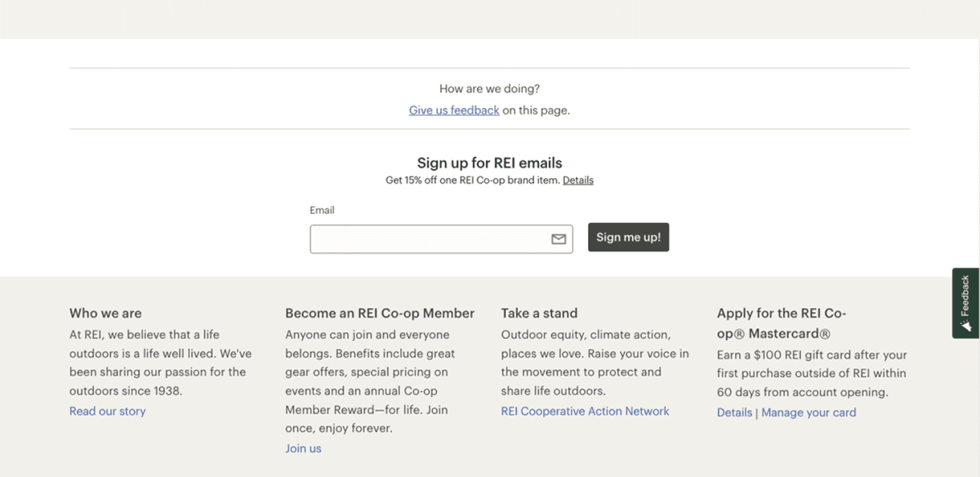Select the Manage your card link
The width and height of the screenshot is (980, 477).
[x=808, y=413]
